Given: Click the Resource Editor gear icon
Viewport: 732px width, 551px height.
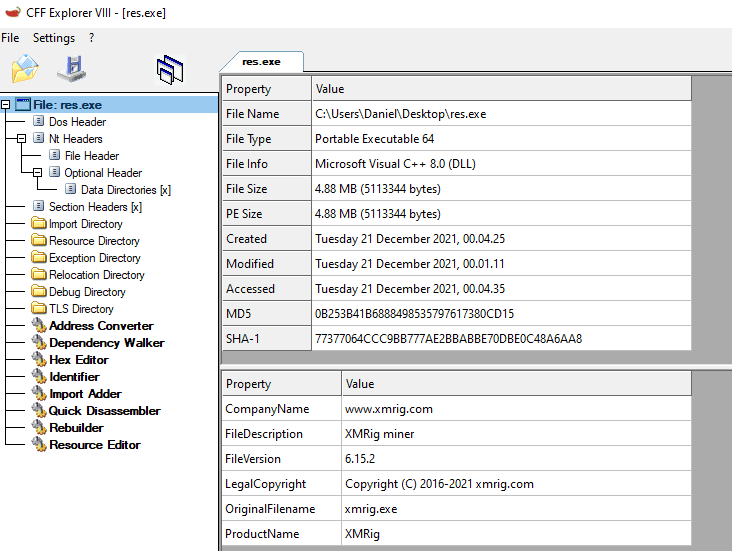Looking at the screenshot, I should (39, 445).
